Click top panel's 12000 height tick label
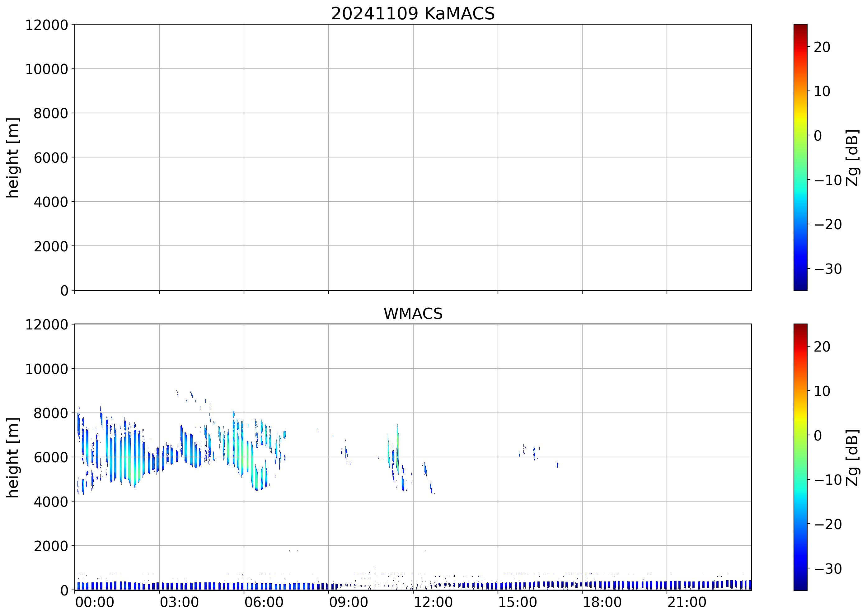This screenshot has height=616, width=867. 46,25
